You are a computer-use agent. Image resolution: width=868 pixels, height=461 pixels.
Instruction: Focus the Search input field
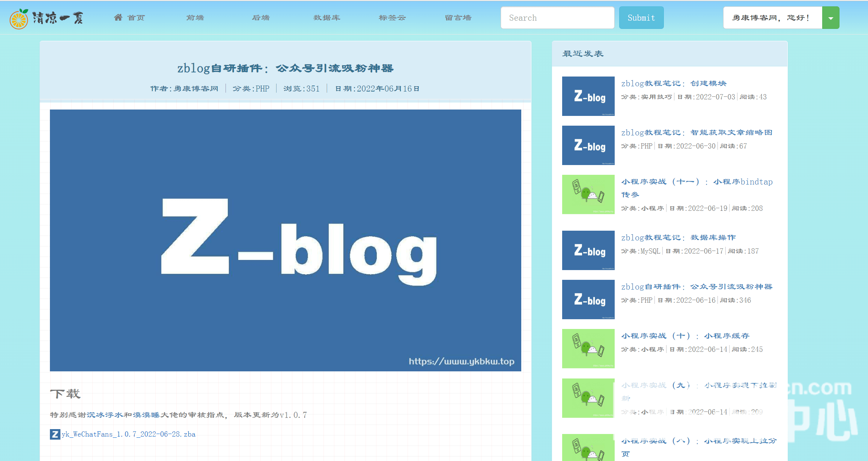(x=557, y=18)
